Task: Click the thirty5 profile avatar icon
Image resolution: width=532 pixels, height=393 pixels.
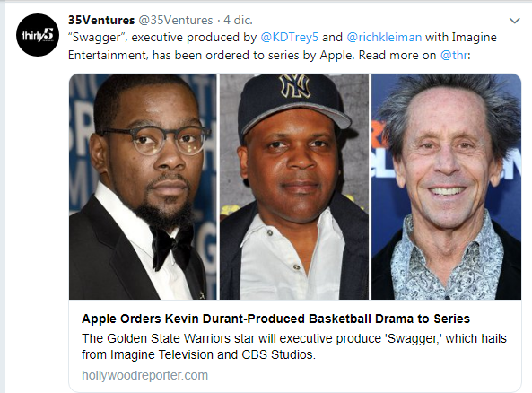Action: [x=38, y=35]
